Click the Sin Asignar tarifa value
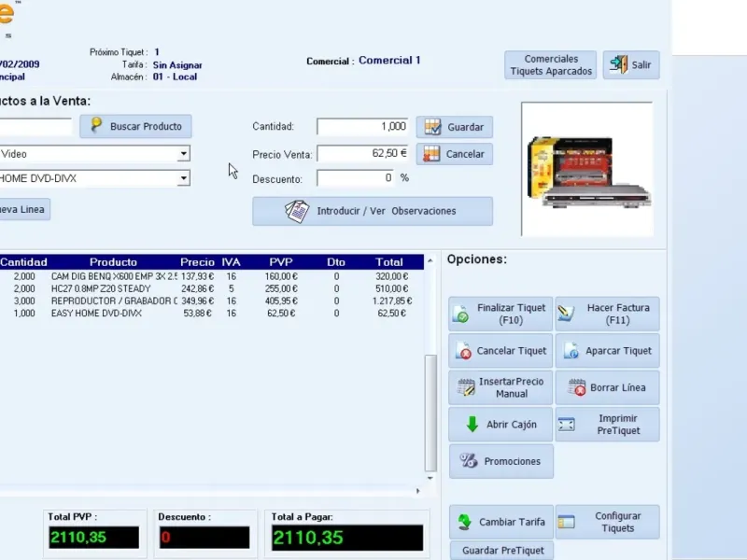This screenshot has height=560, width=747. click(177, 65)
